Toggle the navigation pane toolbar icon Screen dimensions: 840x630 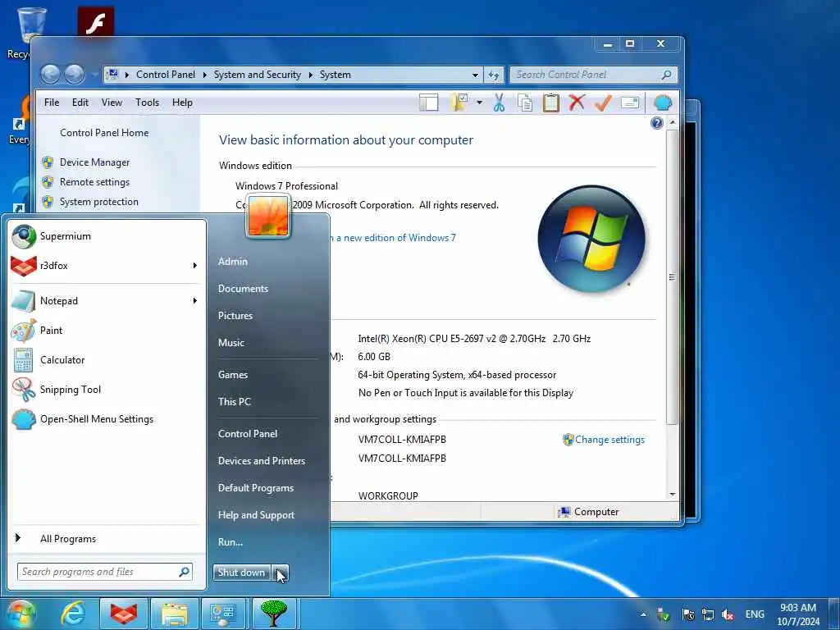428,103
